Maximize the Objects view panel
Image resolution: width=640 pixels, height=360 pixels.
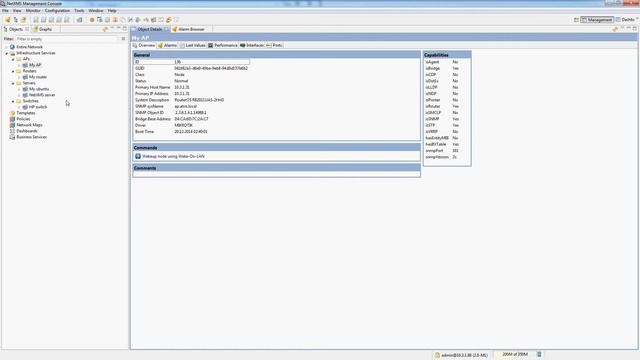(x=125, y=29)
